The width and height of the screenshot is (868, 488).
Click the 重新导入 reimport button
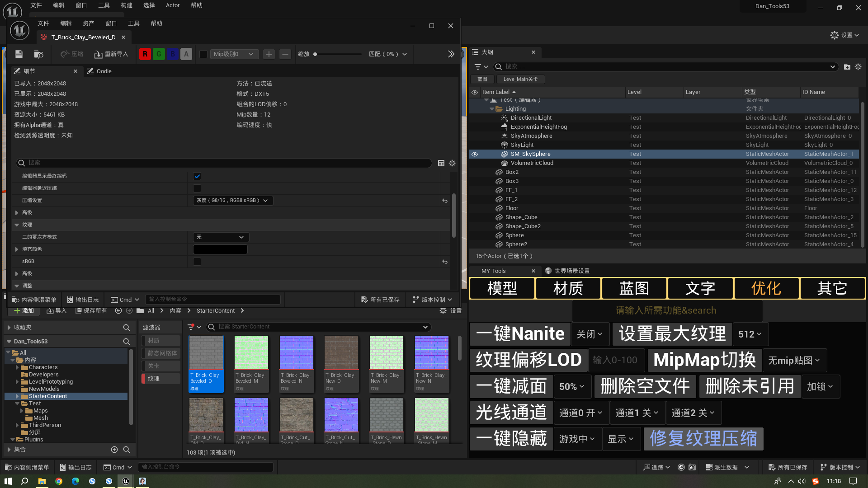(111, 54)
